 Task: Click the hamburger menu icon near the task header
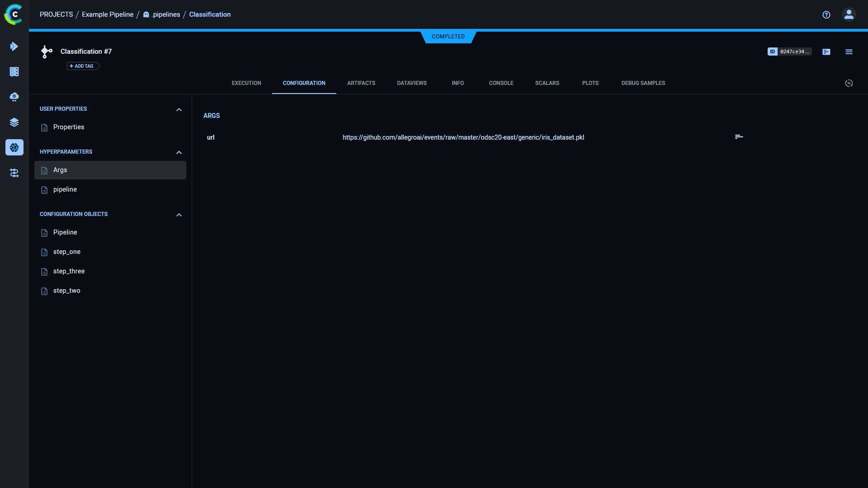pyautogui.click(x=849, y=52)
